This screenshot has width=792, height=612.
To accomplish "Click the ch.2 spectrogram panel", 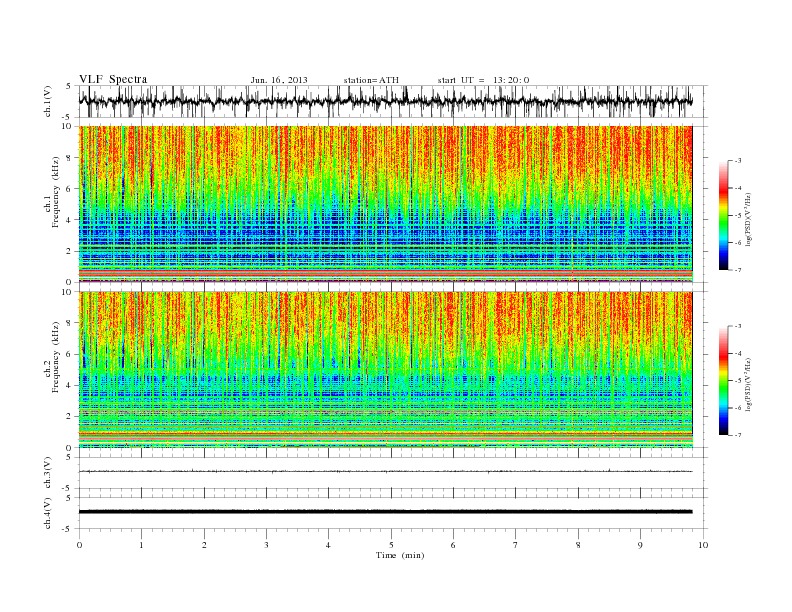I will pos(386,370).
